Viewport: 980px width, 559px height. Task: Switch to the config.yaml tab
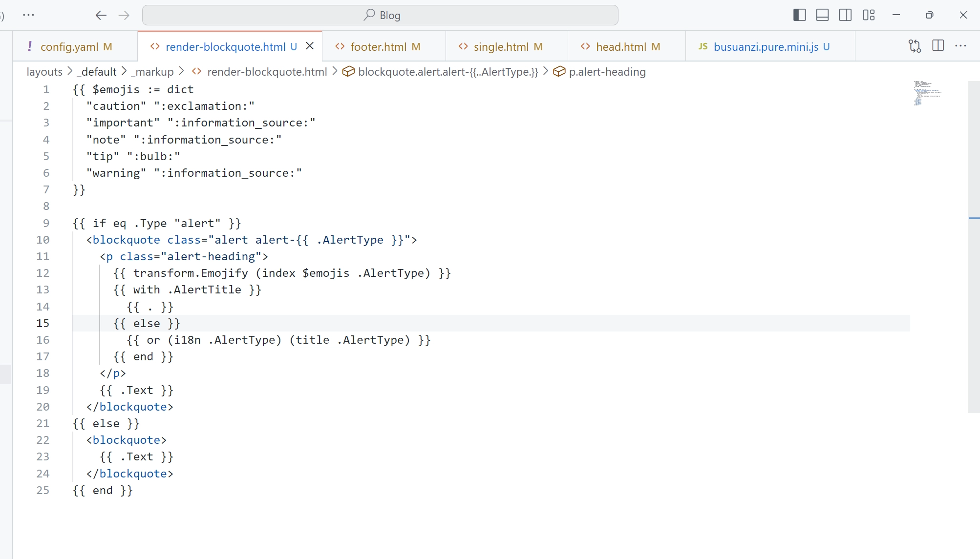click(76, 46)
